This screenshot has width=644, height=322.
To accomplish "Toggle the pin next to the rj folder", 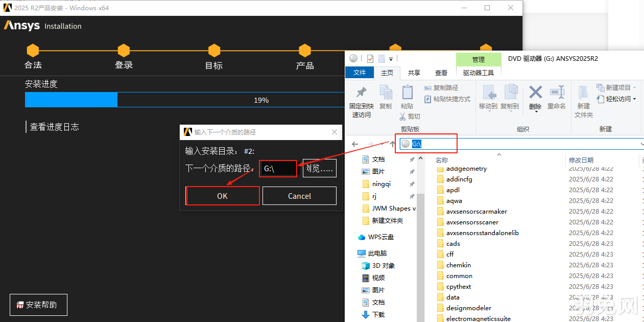I will (x=413, y=196).
